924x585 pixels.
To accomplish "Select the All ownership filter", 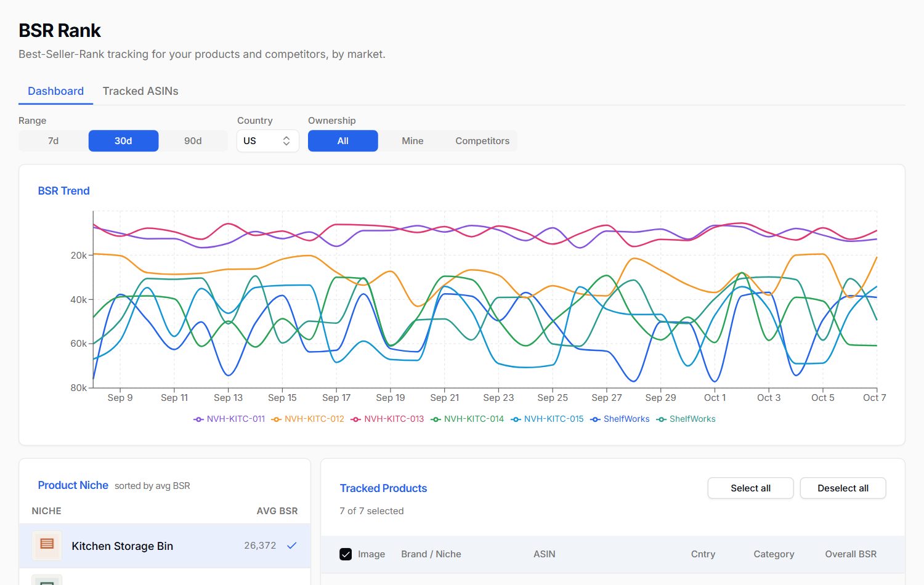I will (x=343, y=141).
